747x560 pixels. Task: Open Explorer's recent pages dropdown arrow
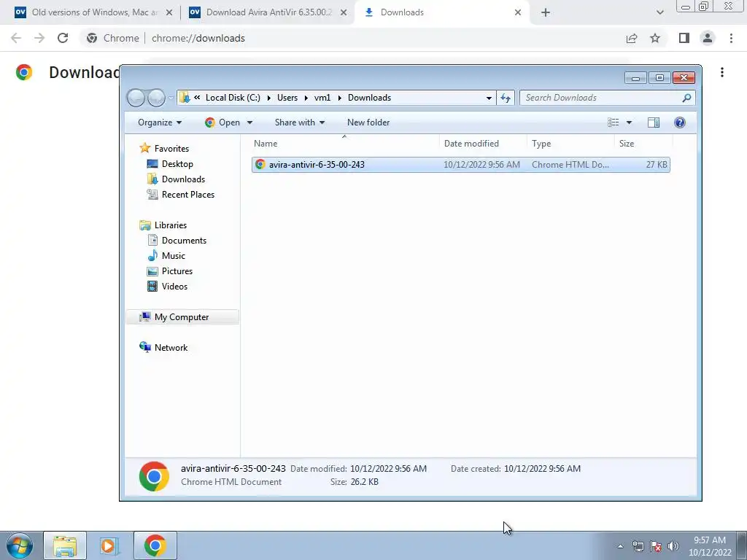click(171, 98)
